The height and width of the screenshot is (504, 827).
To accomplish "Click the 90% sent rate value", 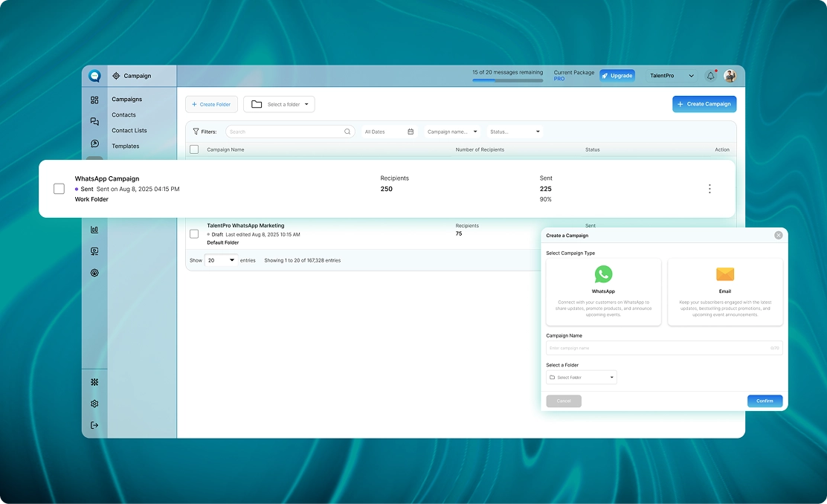I will click(545, 199).
